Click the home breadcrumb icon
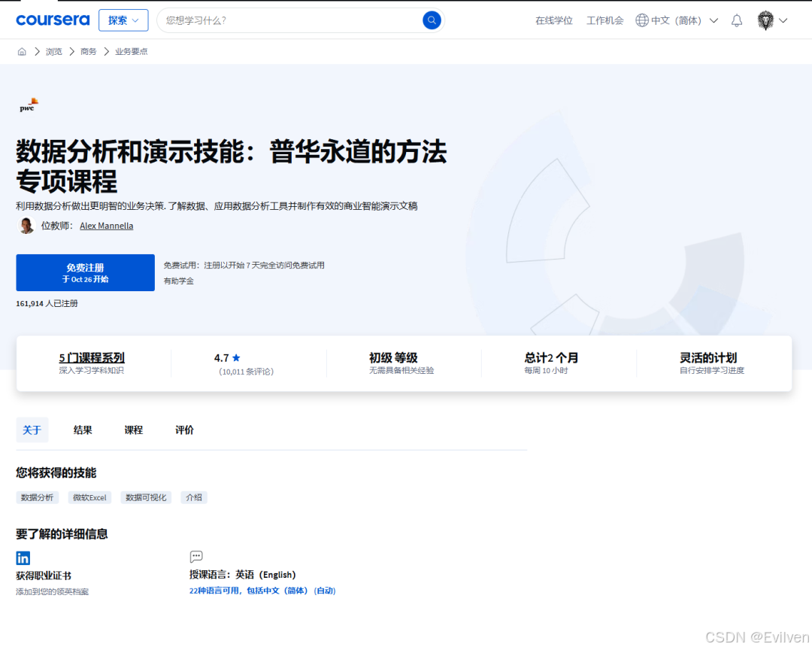The image size is (812, 650). pos(22,51)
